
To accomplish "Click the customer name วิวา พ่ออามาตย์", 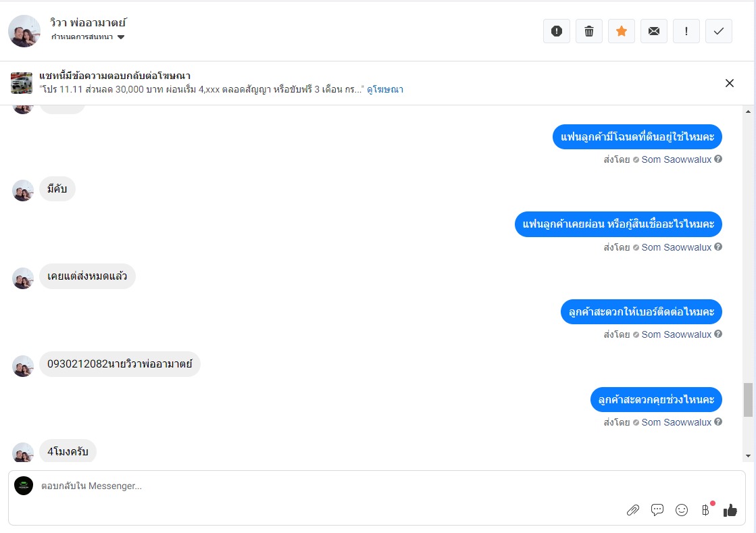I will (x=89, y=22).
